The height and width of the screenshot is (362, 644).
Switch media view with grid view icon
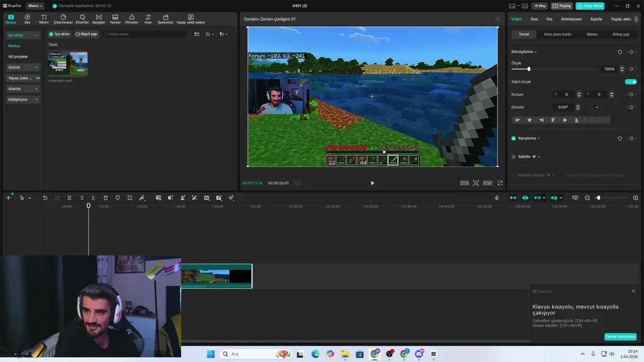coord(197,34)
